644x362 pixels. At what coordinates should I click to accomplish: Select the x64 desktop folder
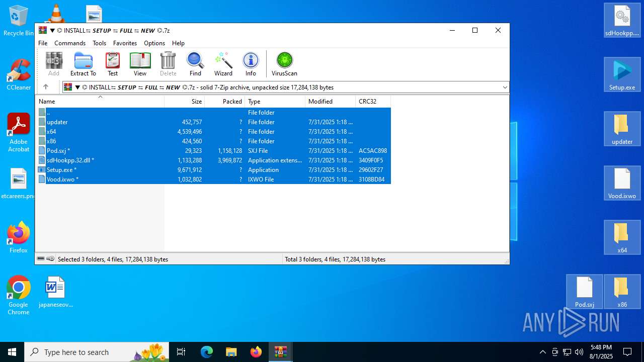click(622, 237)
